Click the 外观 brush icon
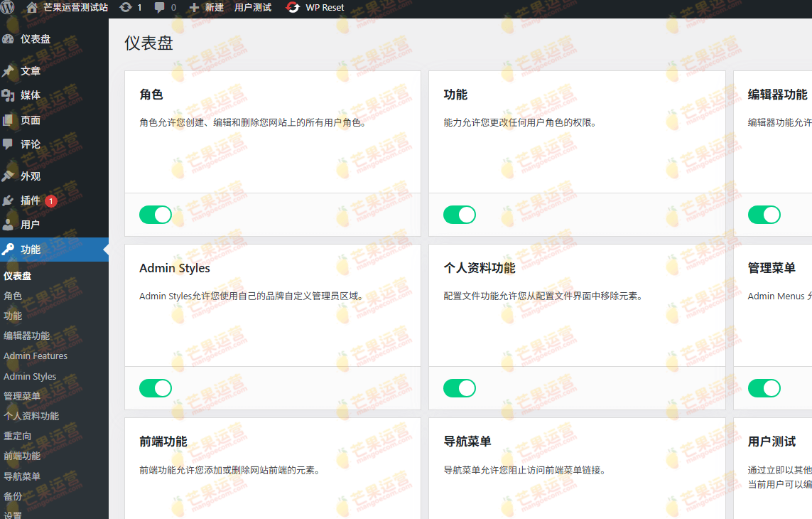 coord(9,176)
